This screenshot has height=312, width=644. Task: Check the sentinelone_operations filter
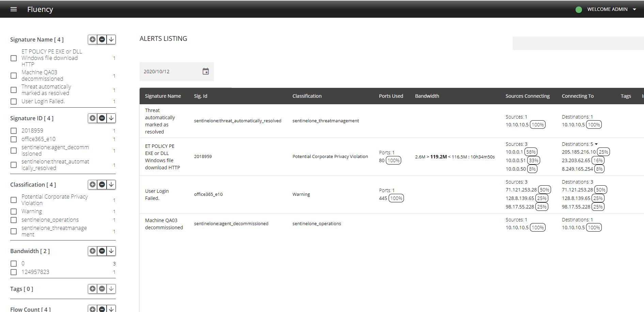tap(14, 220)
